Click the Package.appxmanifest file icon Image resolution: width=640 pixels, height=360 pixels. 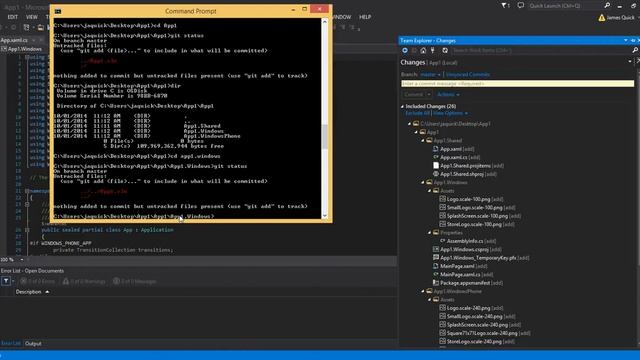click(x=436, y=283)
